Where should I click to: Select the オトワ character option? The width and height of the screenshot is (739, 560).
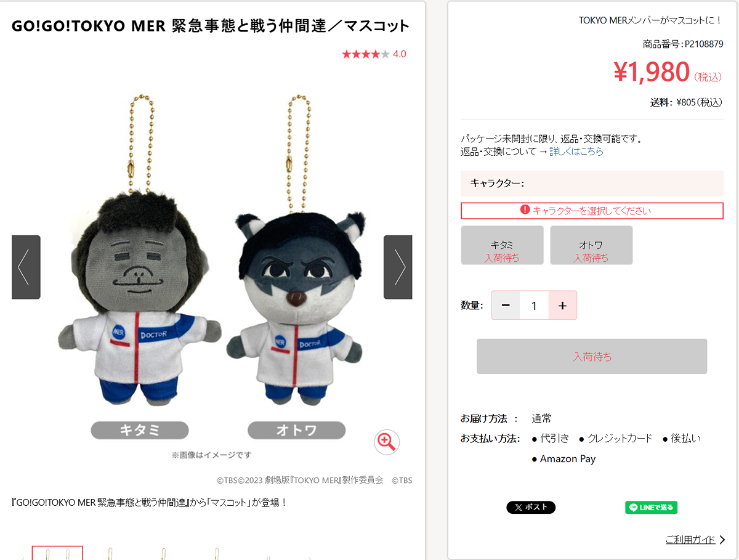tap(591, 245)
